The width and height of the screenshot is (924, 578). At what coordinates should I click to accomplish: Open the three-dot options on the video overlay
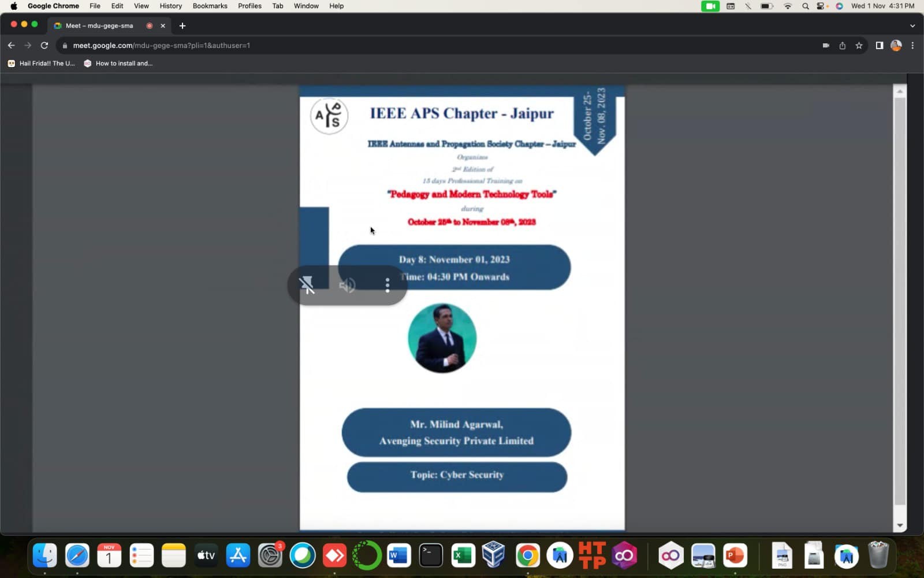(x=388, y=285)
